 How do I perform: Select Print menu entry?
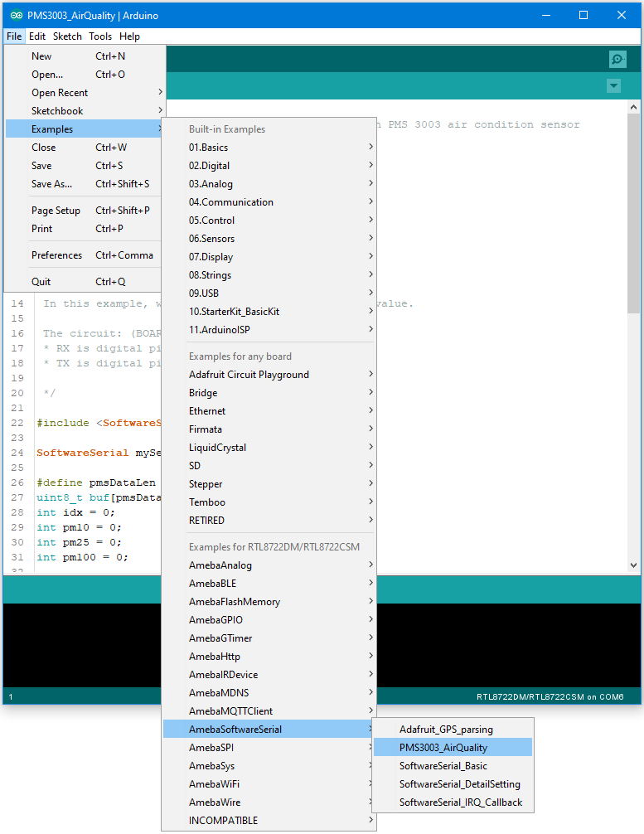[84, 229]
